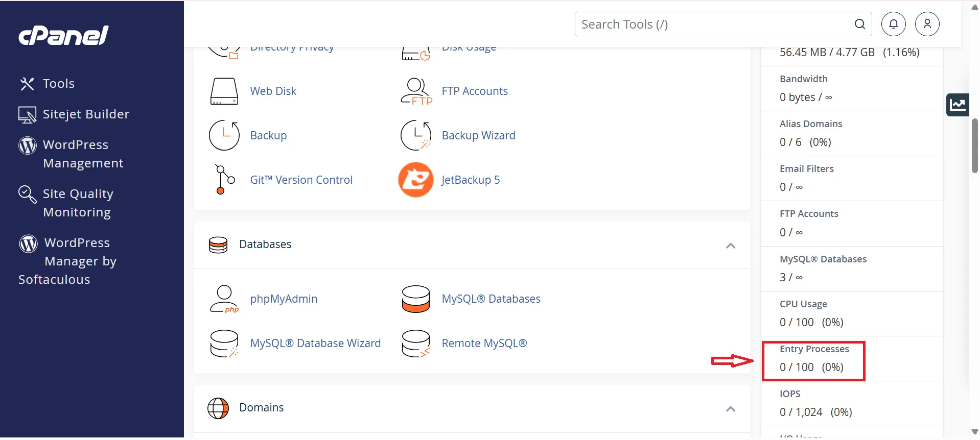Open the user account icon menu
Viewport: 980px width, 440px height.
click(x=927, y=24)
